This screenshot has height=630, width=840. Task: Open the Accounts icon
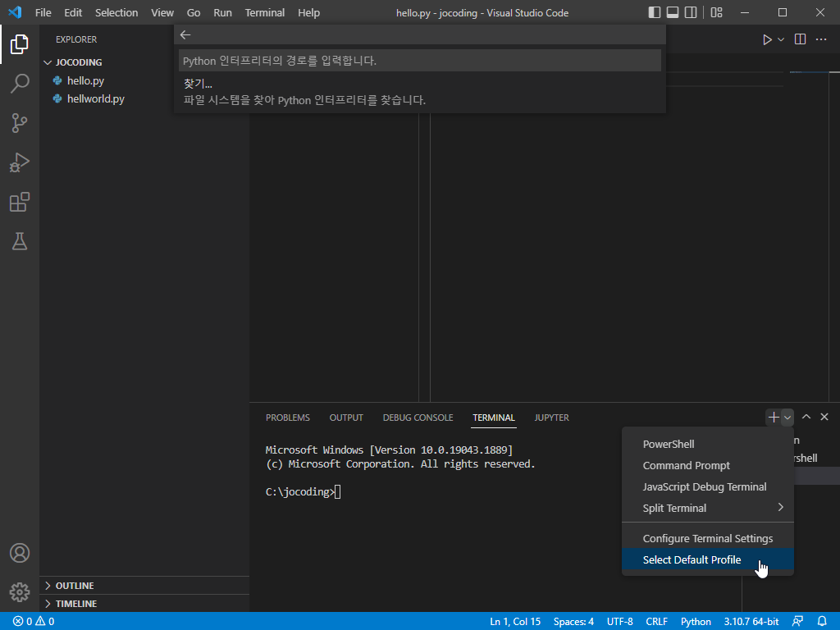[x=20, y=553]
